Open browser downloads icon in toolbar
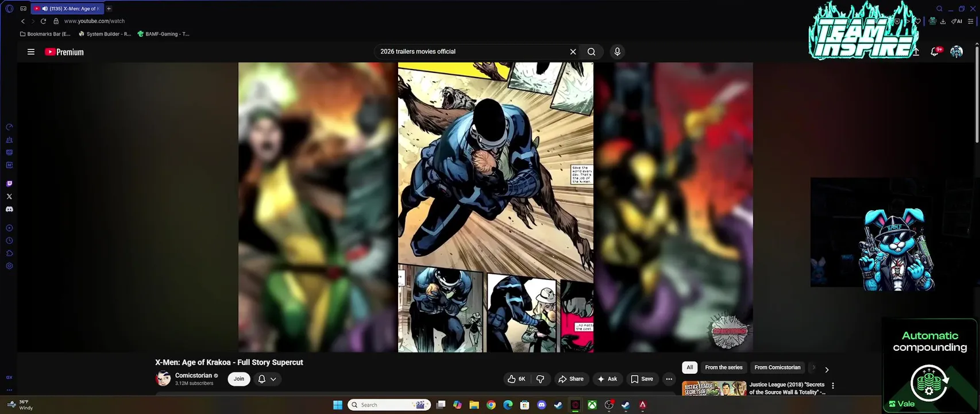The image size is (980, 414). [x=943, y=21]
